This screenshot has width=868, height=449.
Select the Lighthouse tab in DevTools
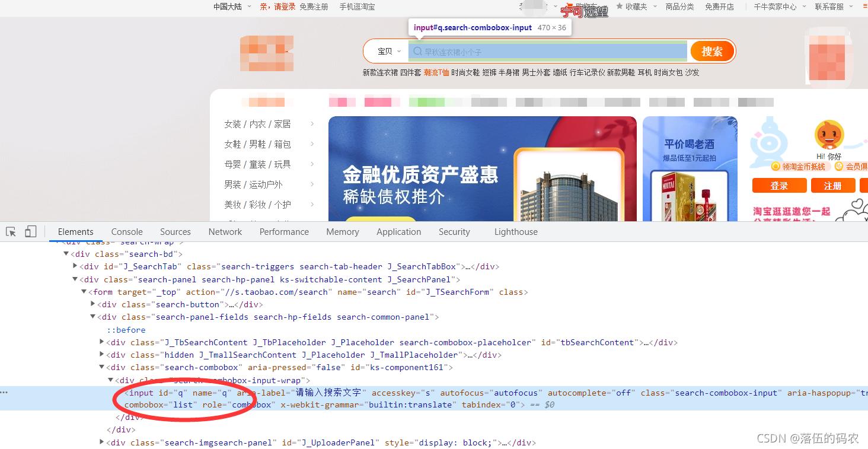[515, 231]
